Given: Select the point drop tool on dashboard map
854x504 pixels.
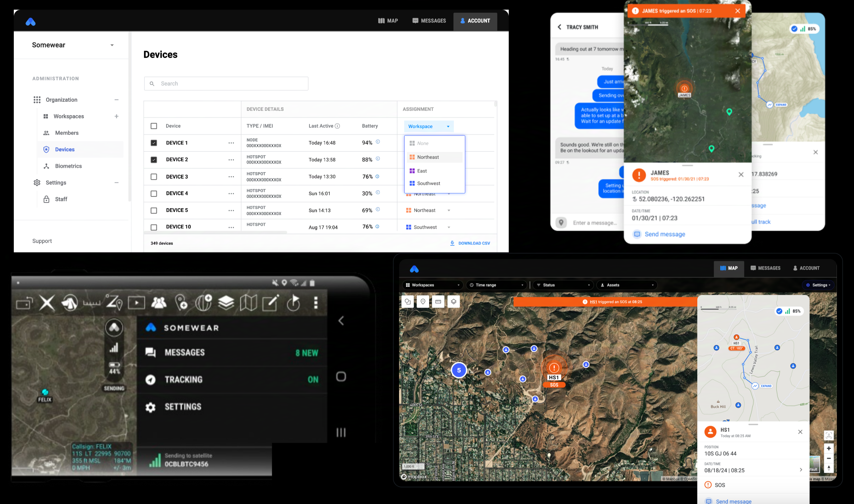Looking at the screenshot, I should [x=423, y=302].
